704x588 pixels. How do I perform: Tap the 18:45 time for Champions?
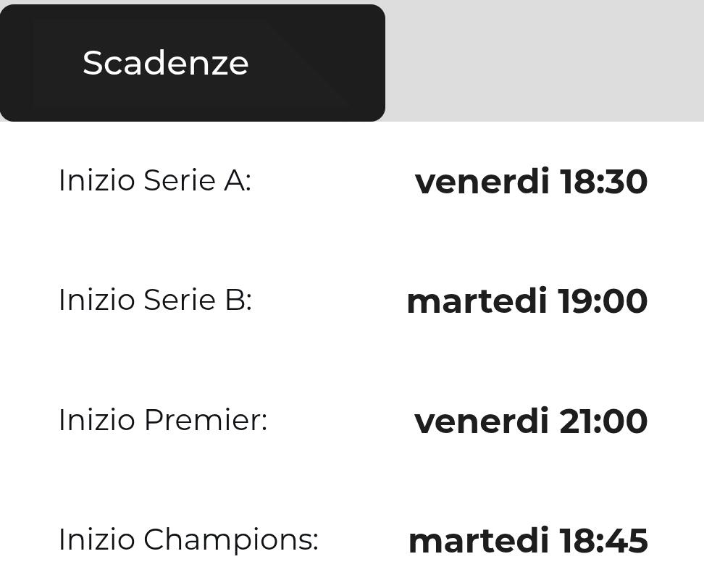603,541
